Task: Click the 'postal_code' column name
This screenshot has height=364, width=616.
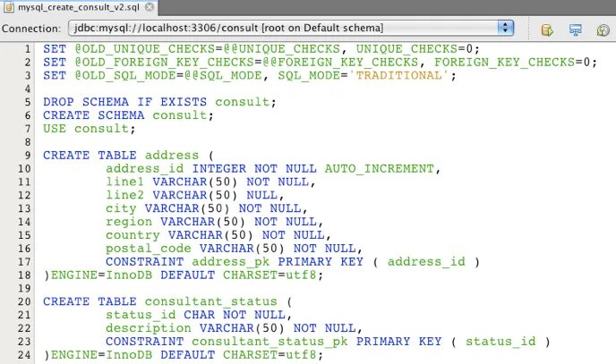Action: point(149,249)
